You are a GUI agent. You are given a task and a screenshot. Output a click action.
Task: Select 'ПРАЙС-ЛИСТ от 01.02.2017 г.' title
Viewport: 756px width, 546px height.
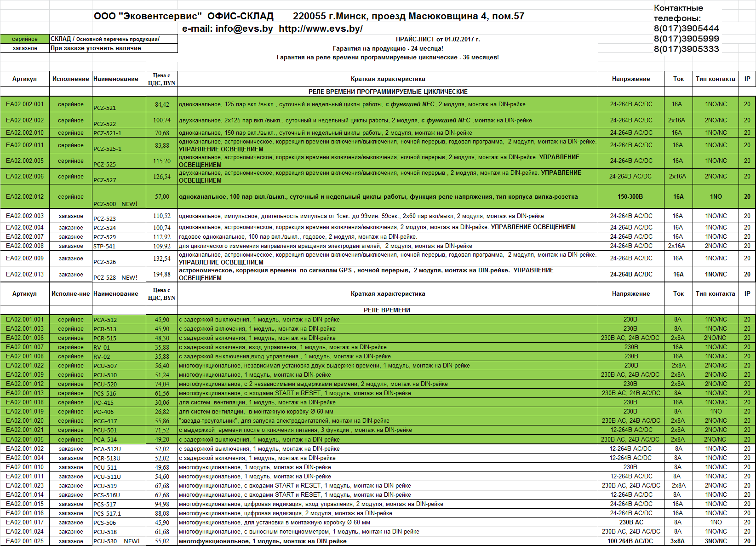438,39
